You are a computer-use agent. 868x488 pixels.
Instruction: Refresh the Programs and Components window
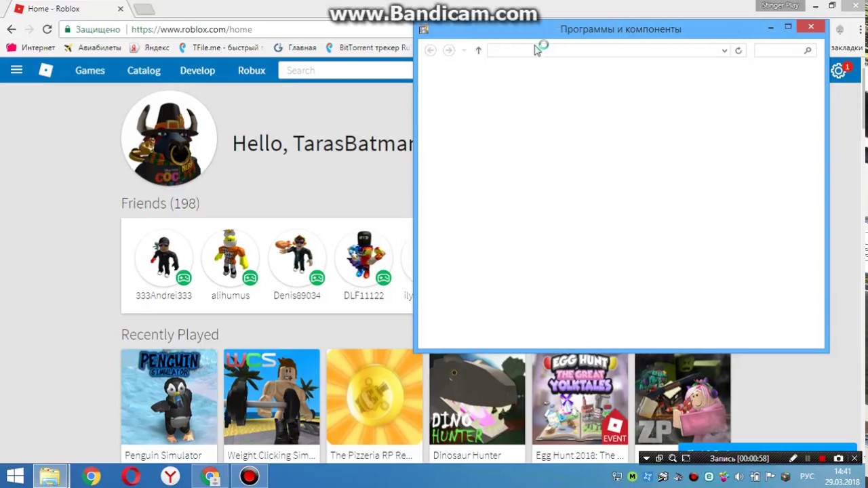click(x=738, y=50)
